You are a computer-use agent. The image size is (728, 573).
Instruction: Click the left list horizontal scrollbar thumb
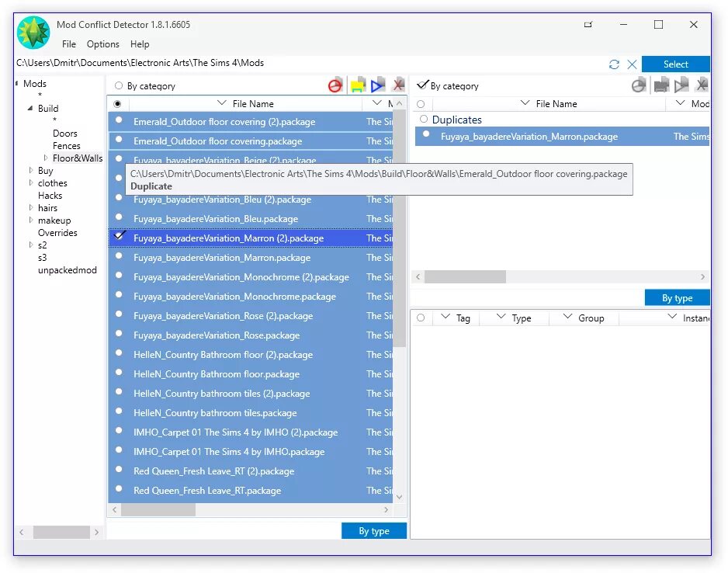(158, 509)
